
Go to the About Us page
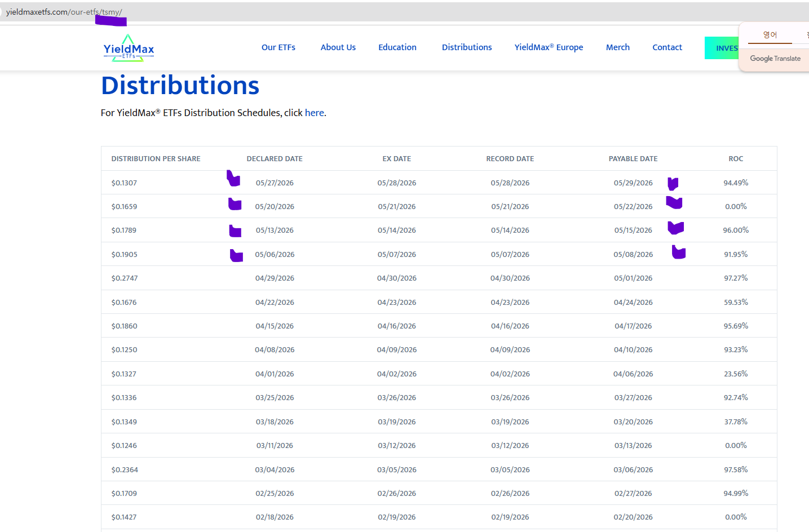pyautogui.click(x=338, y=47)
